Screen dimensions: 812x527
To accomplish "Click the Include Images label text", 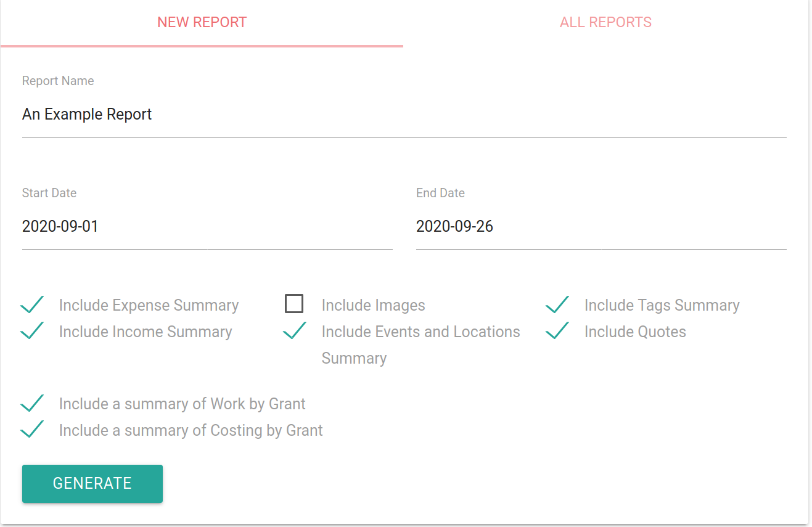I will pyautogui.click(x=372, y=304).
